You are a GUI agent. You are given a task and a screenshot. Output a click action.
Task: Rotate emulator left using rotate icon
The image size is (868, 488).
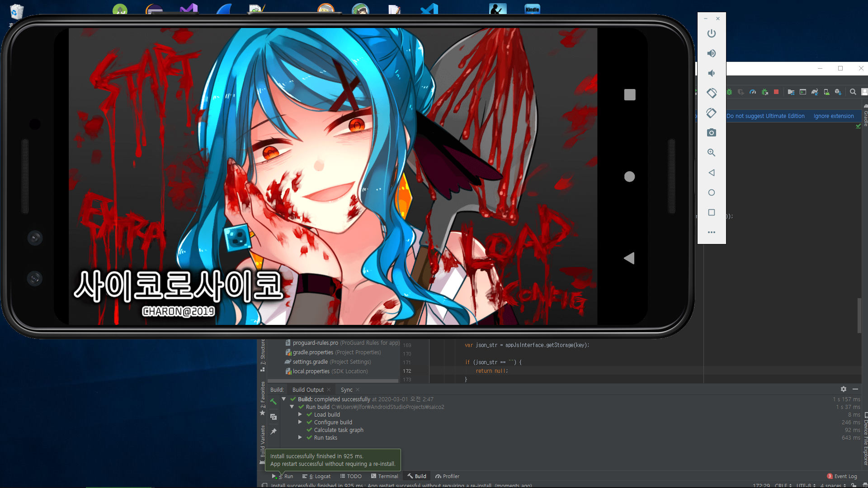(712, 93)
